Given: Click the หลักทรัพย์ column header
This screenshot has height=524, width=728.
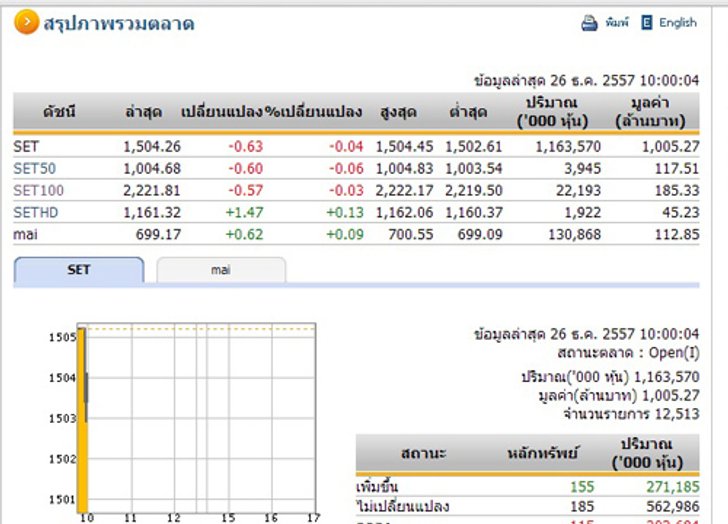Looking at the screenshot, I should pos(542,453).
